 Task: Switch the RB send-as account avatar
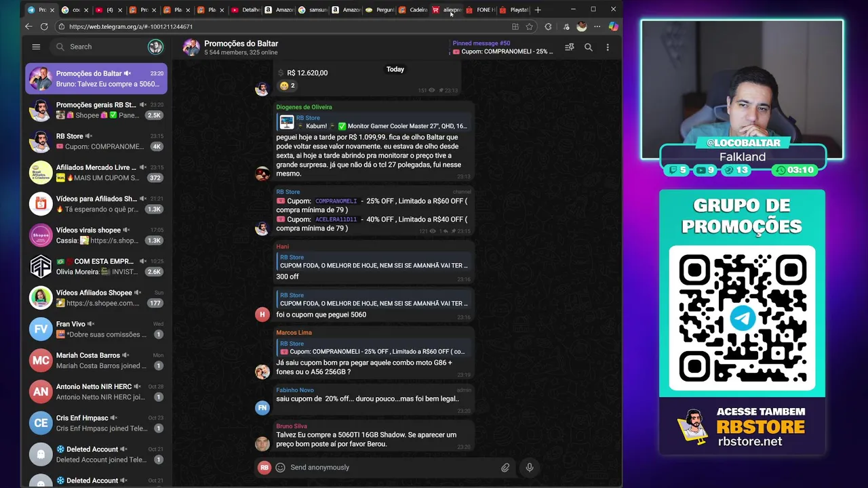[x=264, y=468]
